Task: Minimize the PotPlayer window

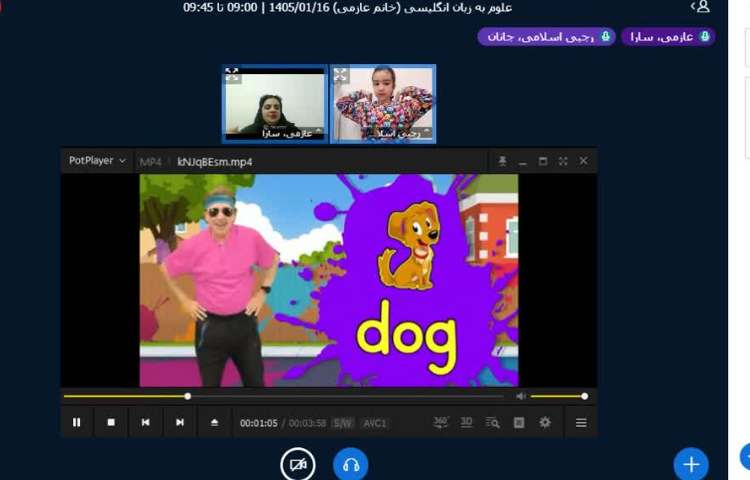Action: coord(523,162)
